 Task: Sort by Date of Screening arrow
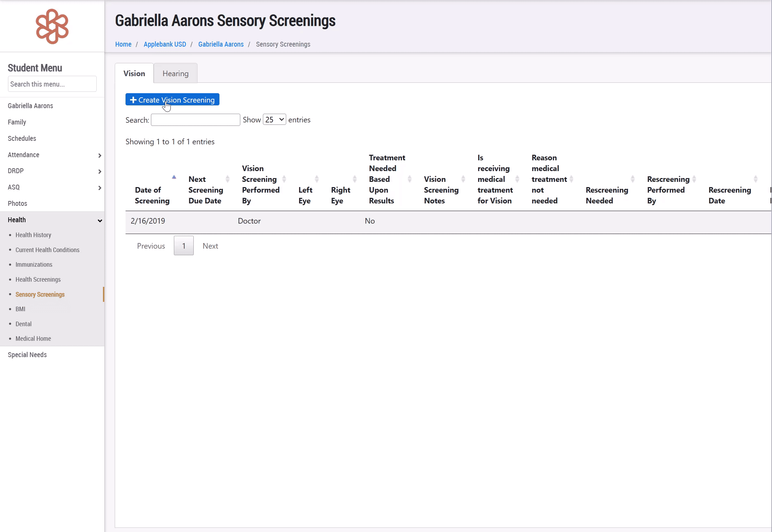point(174,177)
